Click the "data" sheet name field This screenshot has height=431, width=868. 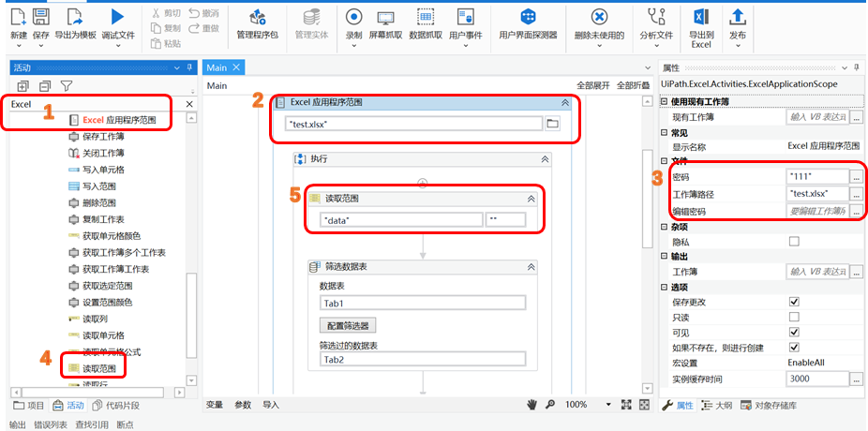pos(401,219)
